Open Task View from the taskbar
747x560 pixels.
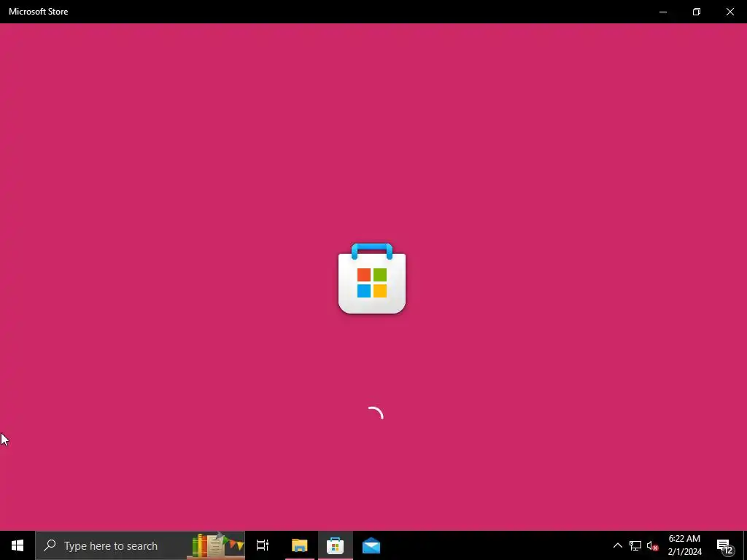click(263, 545)
